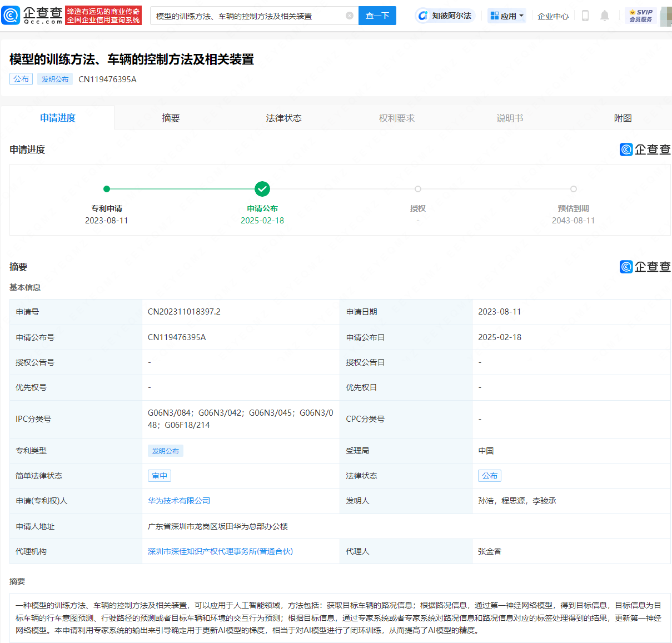Click the 发明公布 tag under the title
This screenshot has height=643, width=672.
[55, 79]
